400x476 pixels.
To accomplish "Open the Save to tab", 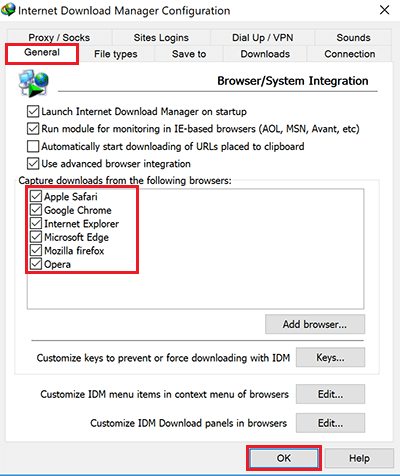I will coord(189,54).
